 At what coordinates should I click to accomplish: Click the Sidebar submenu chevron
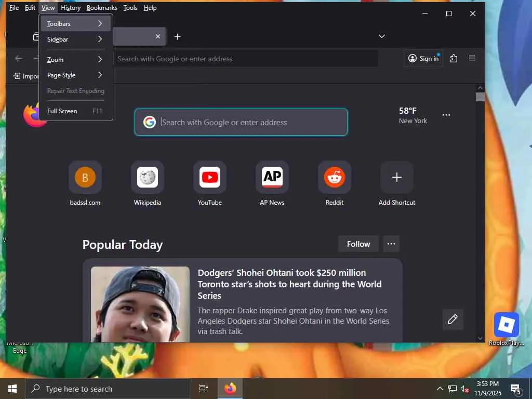coord(100,39)
